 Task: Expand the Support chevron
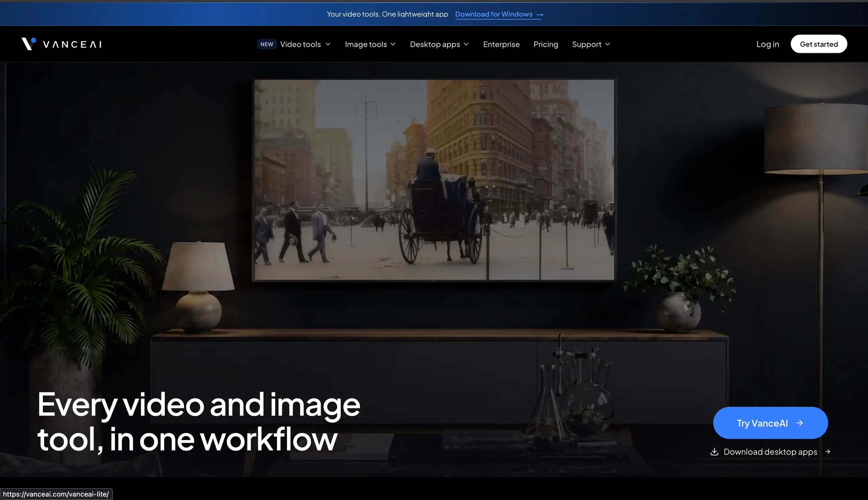click(x=607, y=44)
